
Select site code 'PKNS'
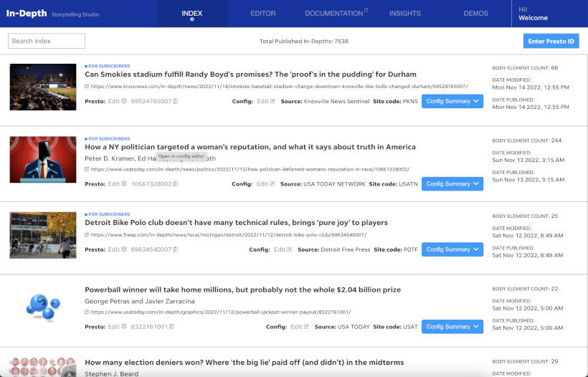[x=410, y=101]
